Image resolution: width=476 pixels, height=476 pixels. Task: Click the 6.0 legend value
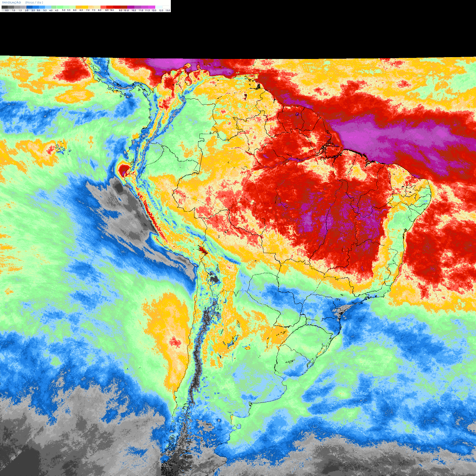pyautogui.click(x=75, y=10)
